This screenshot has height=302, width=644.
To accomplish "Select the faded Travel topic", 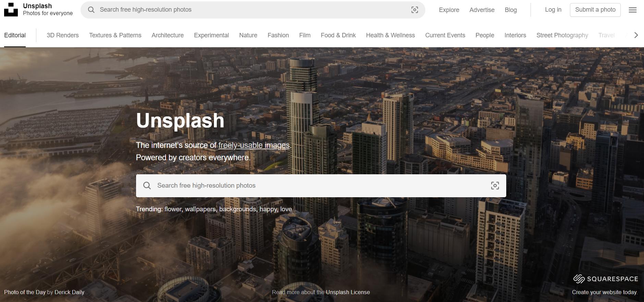I will pos(606,35).
